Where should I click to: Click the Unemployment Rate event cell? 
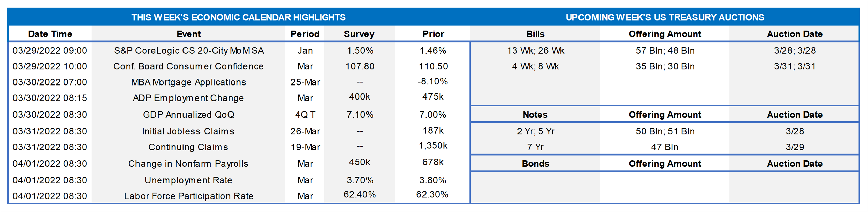[x=188, y=180]
